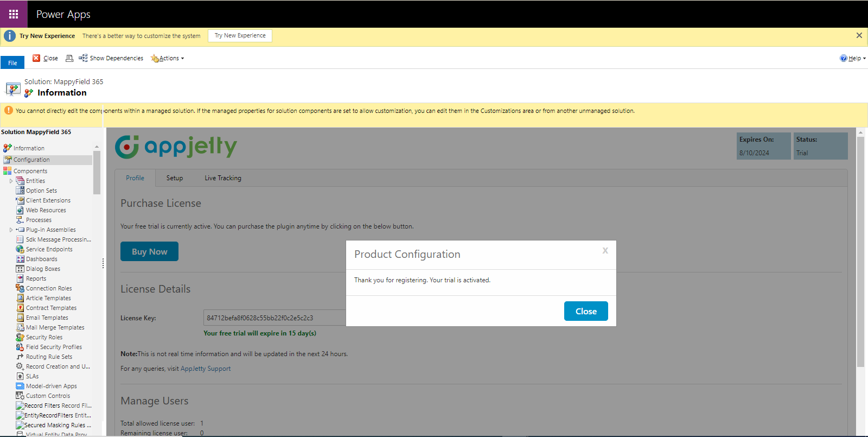Open the AppJetty Support link

[x=206, y=369]
